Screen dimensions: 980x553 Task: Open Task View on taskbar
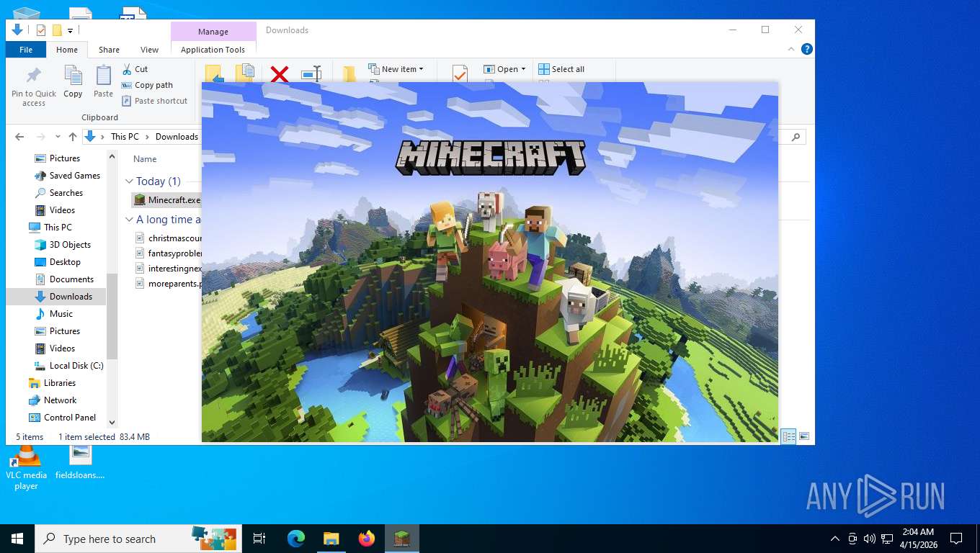pos(259,539)
